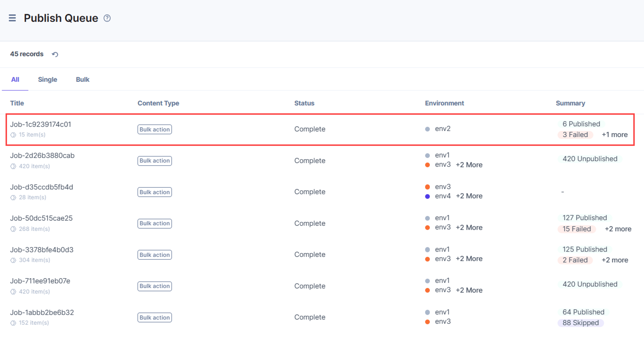The height and width of the screenshot is (340, 644).
Task: Open the hamburger navigation menu
Action: (12, 18)
